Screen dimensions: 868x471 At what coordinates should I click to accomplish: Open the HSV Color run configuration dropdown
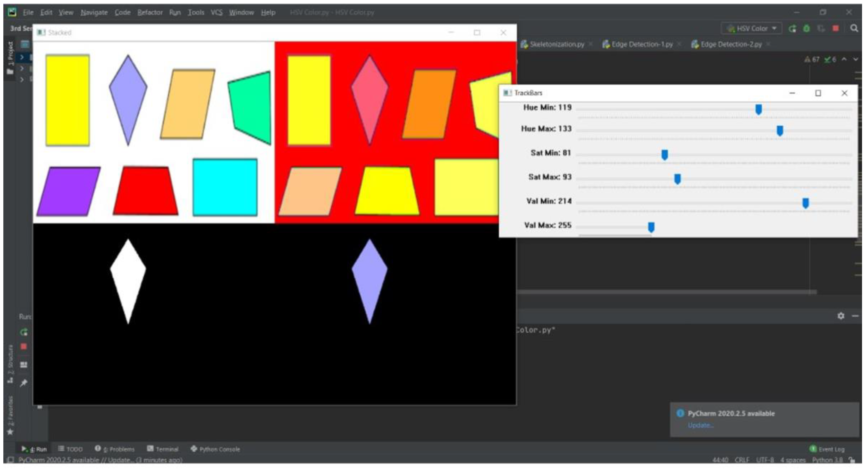(x=752, y=29)
